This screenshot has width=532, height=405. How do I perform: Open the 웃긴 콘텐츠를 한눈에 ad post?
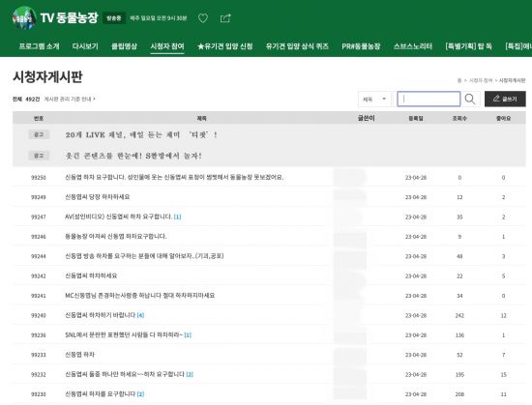[133, 156]
